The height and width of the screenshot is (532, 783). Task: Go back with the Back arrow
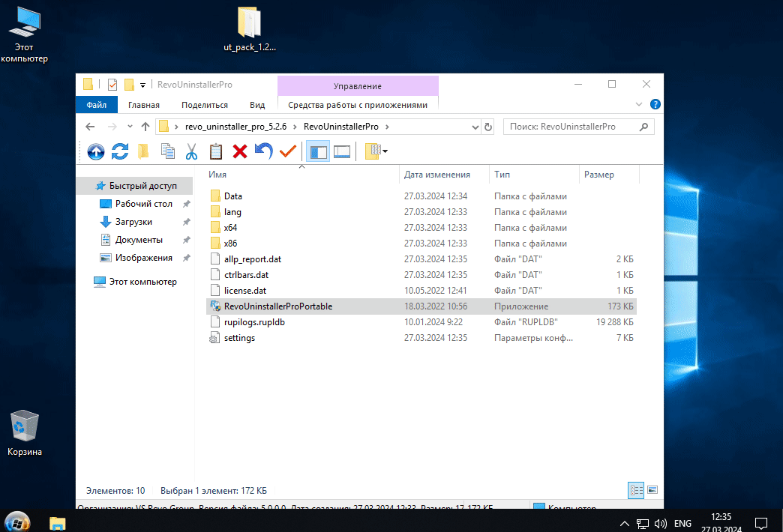pos(90,127)
